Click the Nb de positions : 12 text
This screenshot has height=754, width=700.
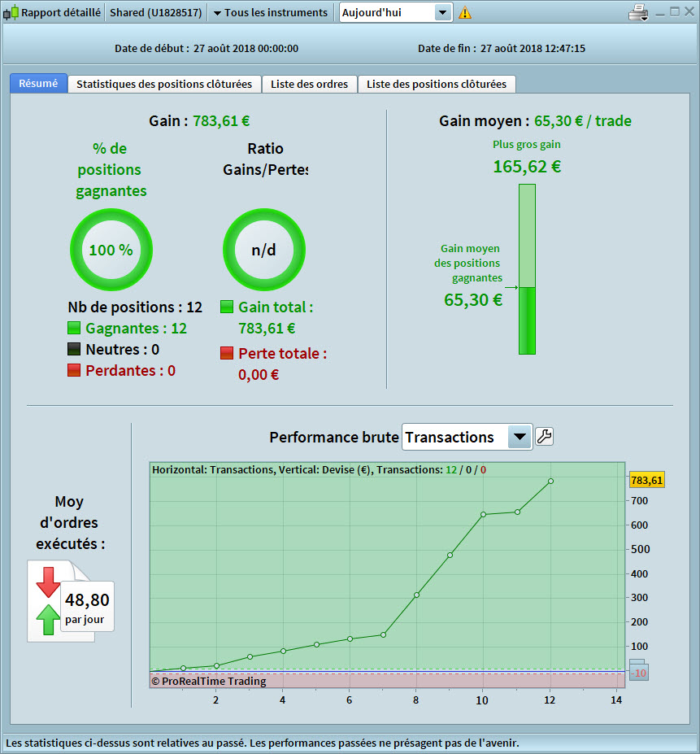135,307
